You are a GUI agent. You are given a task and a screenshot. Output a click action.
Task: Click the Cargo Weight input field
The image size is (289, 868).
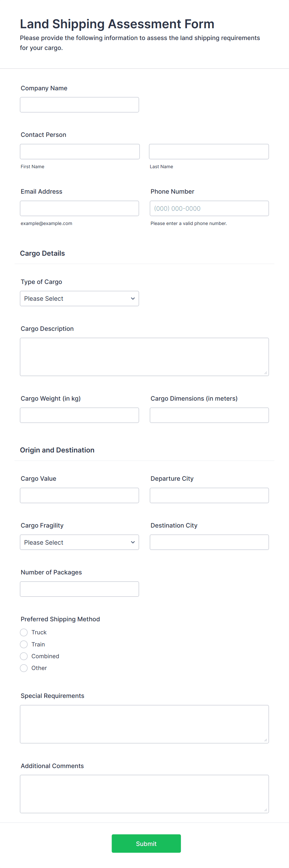(x=79, y=415)
